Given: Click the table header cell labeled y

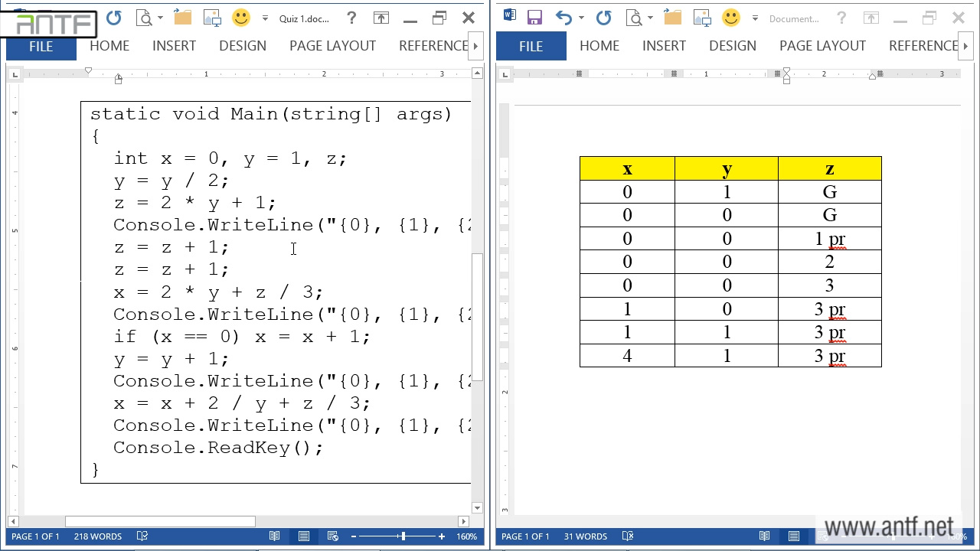Looking at the screenshot, I should [x=726, y=168].
